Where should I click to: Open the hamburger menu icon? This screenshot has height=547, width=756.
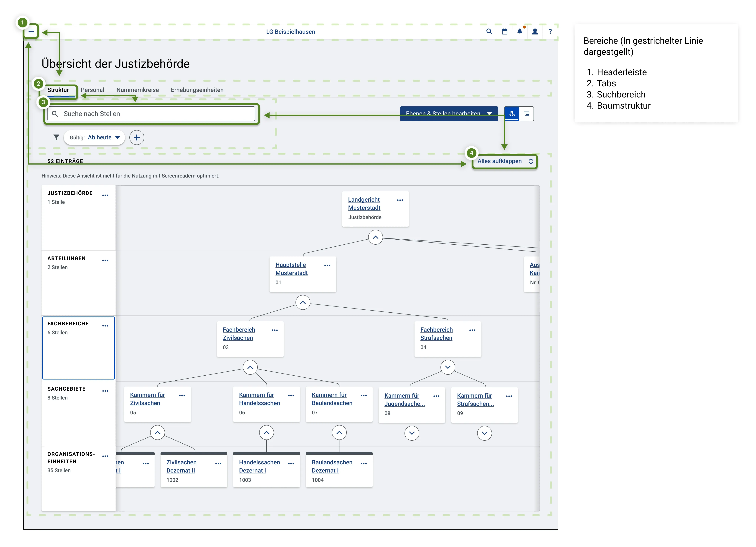(x=31, y=32)
